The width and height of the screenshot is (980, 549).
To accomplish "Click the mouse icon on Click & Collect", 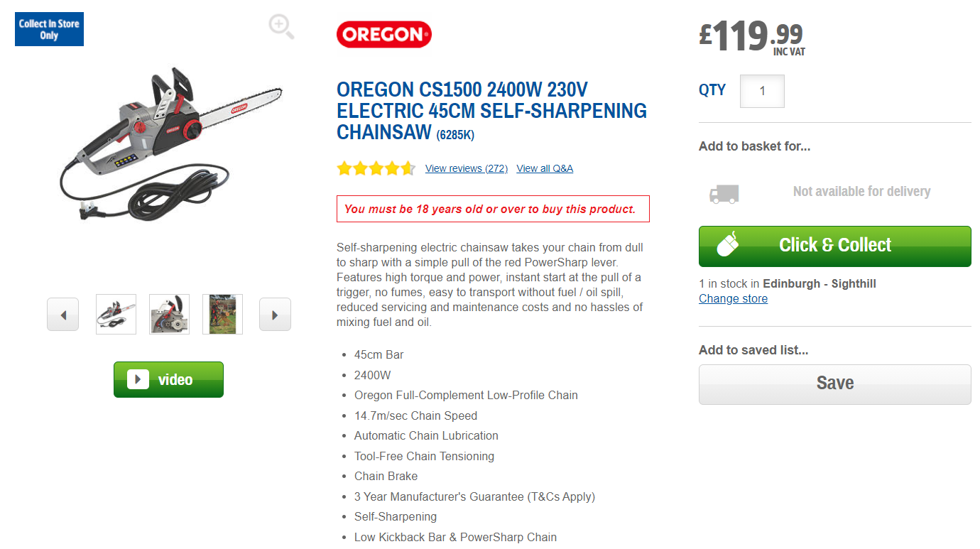I will tap(728, 244).
